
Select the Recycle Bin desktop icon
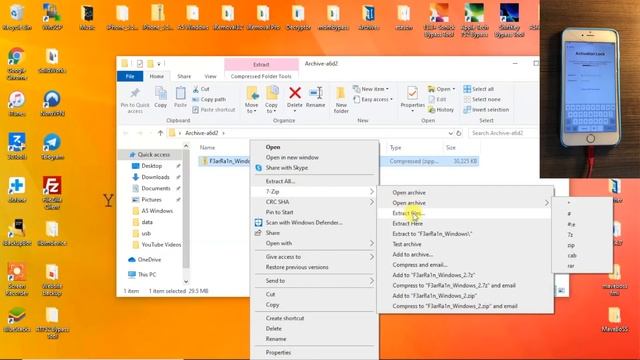point(16,17)
